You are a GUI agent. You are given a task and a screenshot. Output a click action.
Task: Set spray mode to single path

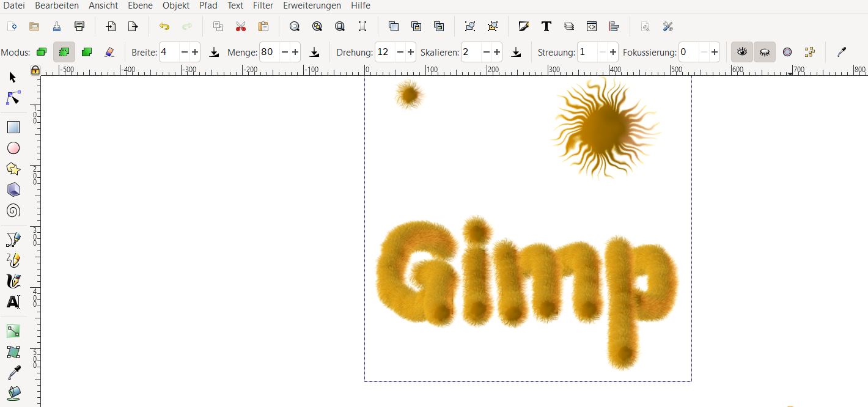point(87,52)
